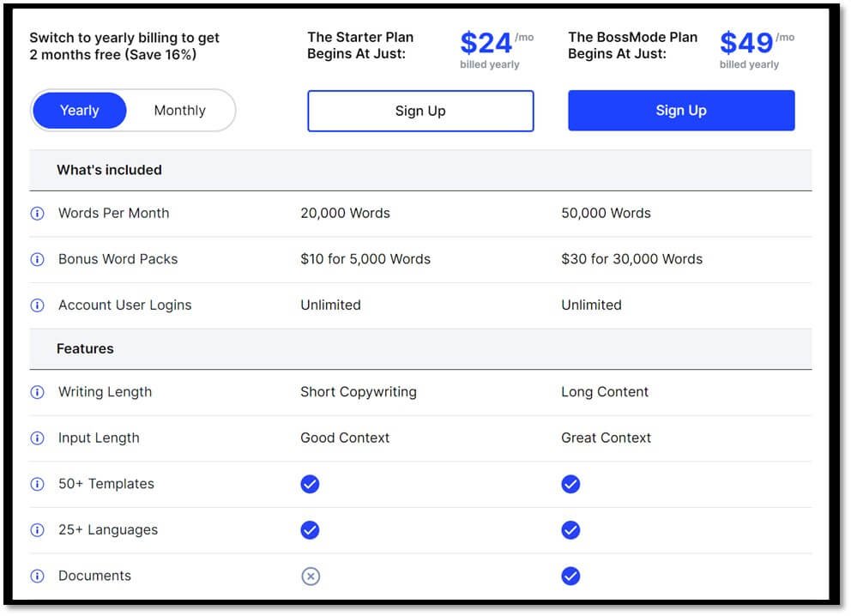Open info icon for Input Length
This screenshot has height=616, width=851.
37,438
